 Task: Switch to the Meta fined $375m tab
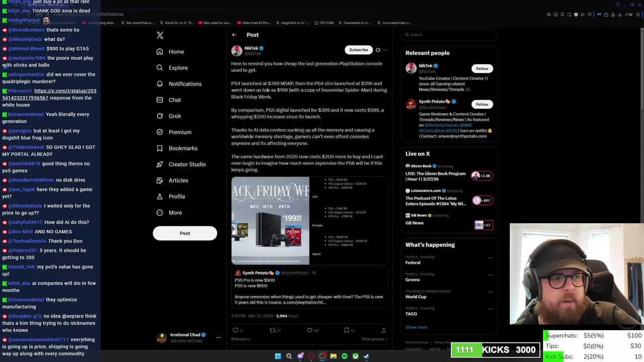(253, 23)
